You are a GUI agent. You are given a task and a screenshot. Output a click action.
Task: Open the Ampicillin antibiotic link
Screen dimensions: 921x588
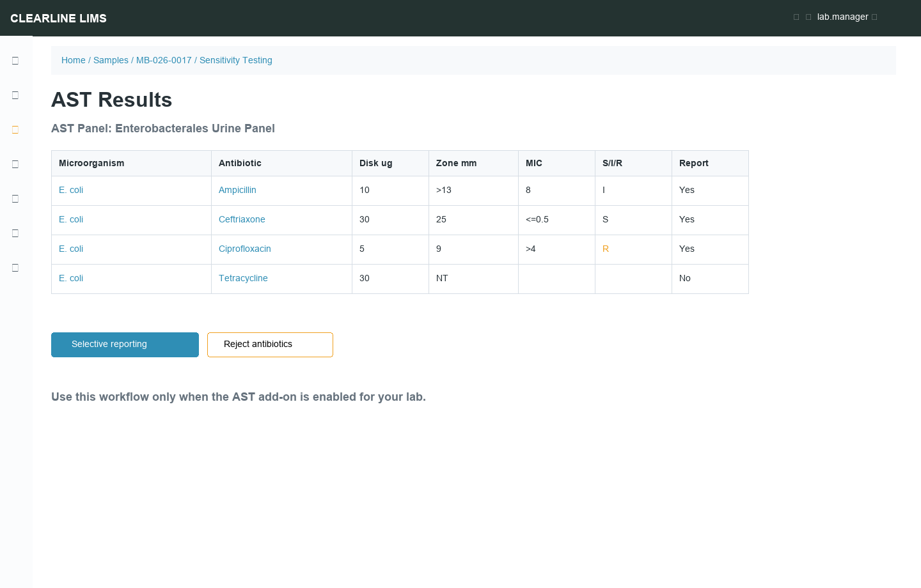(x=237, y=190)
